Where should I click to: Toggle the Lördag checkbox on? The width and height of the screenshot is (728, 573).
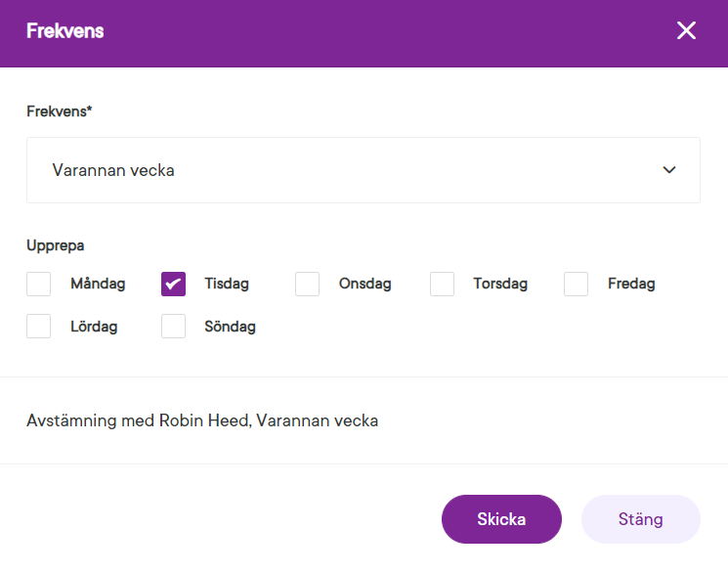(39, 327)
